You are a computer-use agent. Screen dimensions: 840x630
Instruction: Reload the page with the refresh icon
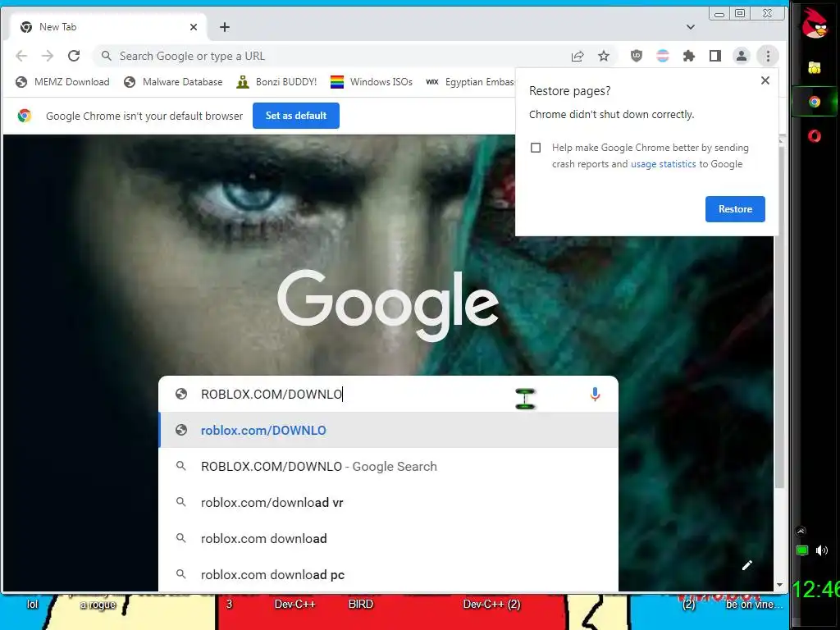[x=74, y=56]
